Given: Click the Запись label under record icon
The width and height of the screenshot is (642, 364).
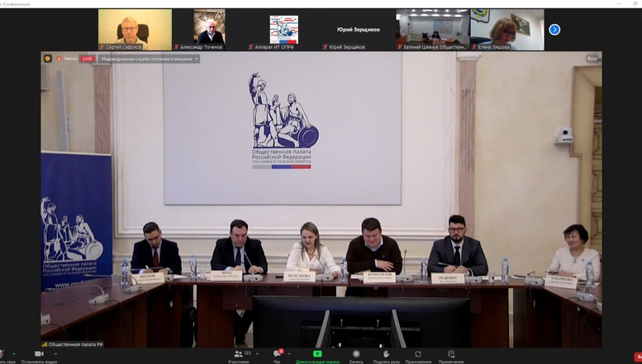Looking at the screenshot, I should click(356, 362).
